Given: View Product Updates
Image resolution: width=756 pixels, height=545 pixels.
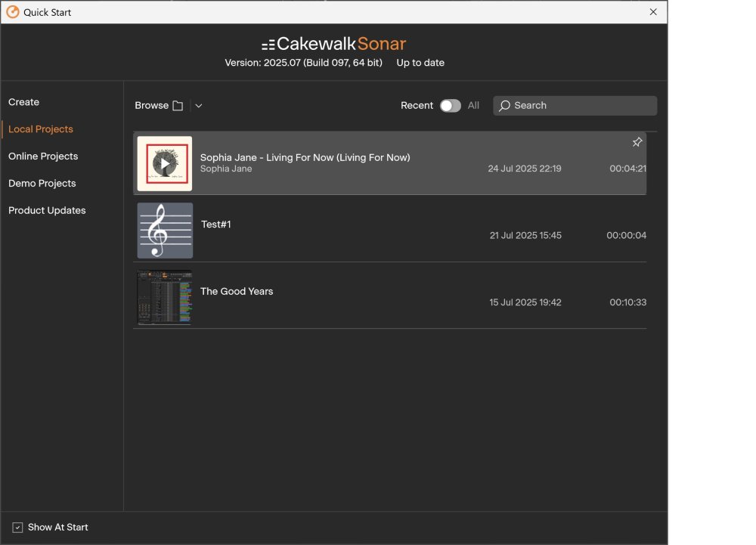Looking at the screenshot, I should [x=47, y=210].
